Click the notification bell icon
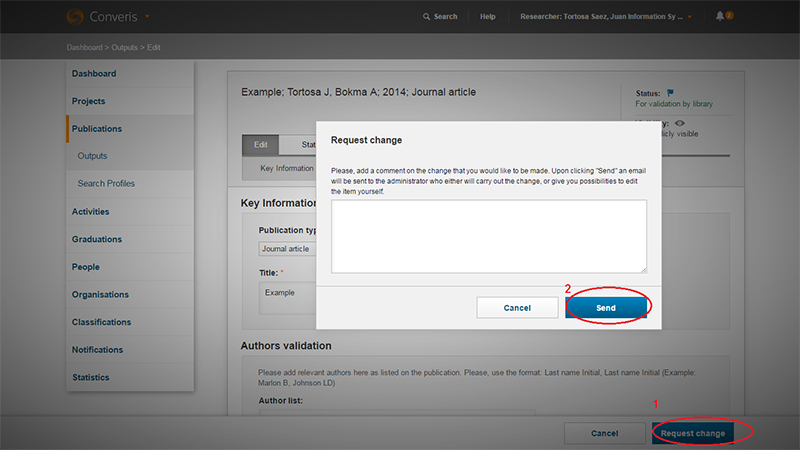Screen dimensions: 800x450 pos(720,17)
